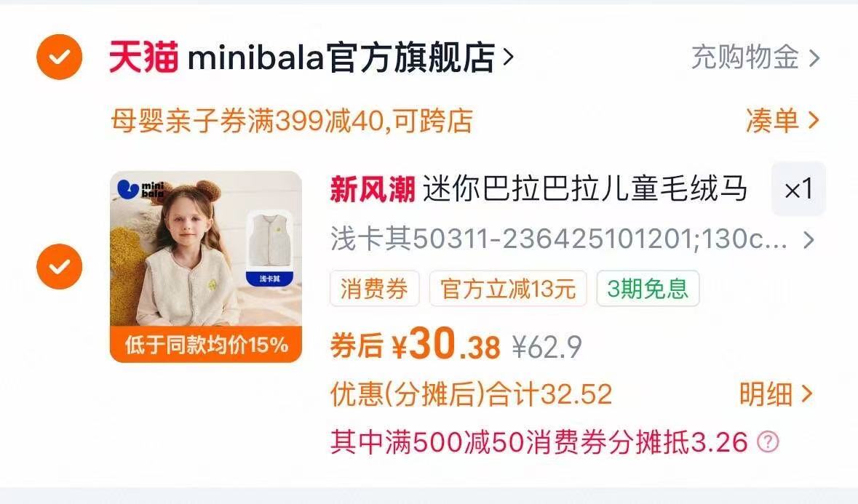Click the question mark help icon
The height and width of the screenshot is (504, 858).
coord(768,441)
